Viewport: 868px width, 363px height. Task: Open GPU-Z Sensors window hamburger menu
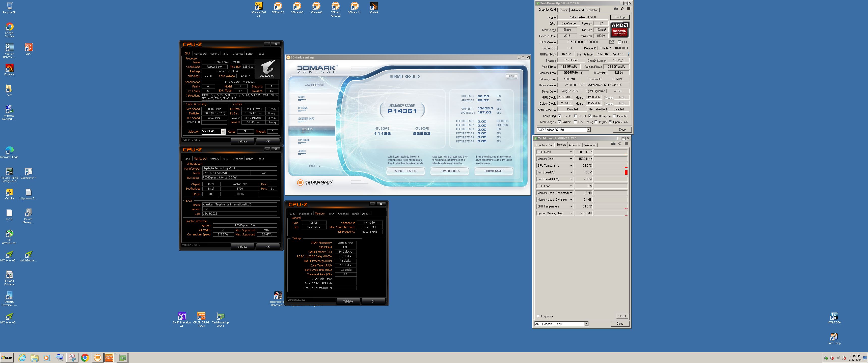(x=627, y=144)
